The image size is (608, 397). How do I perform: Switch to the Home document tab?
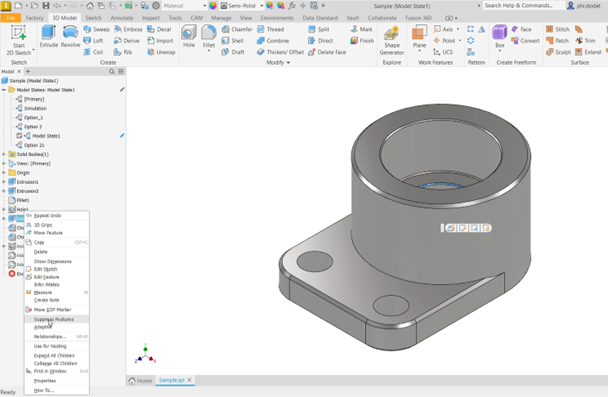(140, 380)
